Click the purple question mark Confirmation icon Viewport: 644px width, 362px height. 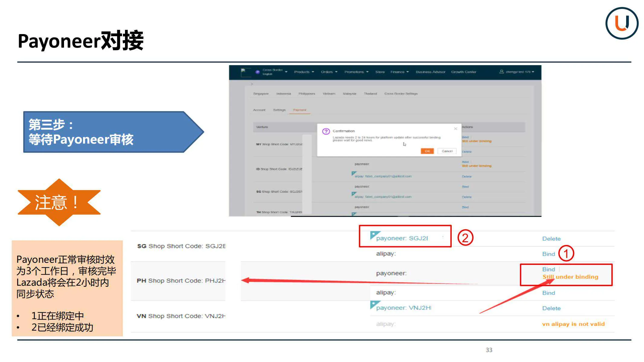[326, 131]
